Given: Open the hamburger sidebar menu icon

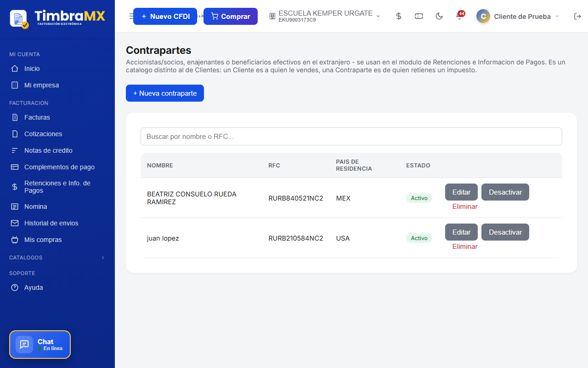Looking at the screenshot, I should tap(130, 16).
